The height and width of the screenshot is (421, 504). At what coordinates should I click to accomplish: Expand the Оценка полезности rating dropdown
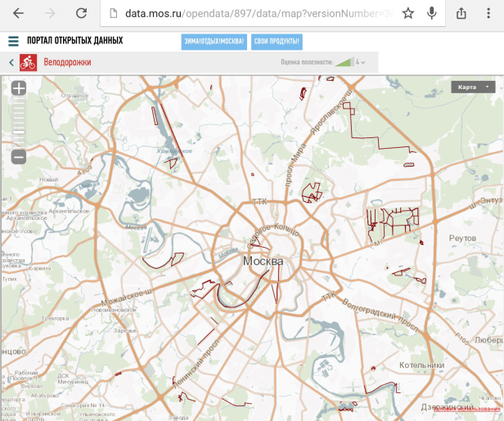click(x=361, y=62)
